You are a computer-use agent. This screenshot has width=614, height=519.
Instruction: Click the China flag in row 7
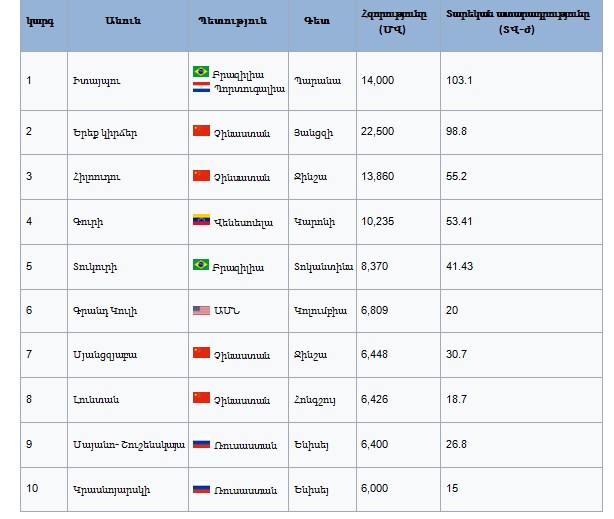pyautogui.click(x=201, y=355)
